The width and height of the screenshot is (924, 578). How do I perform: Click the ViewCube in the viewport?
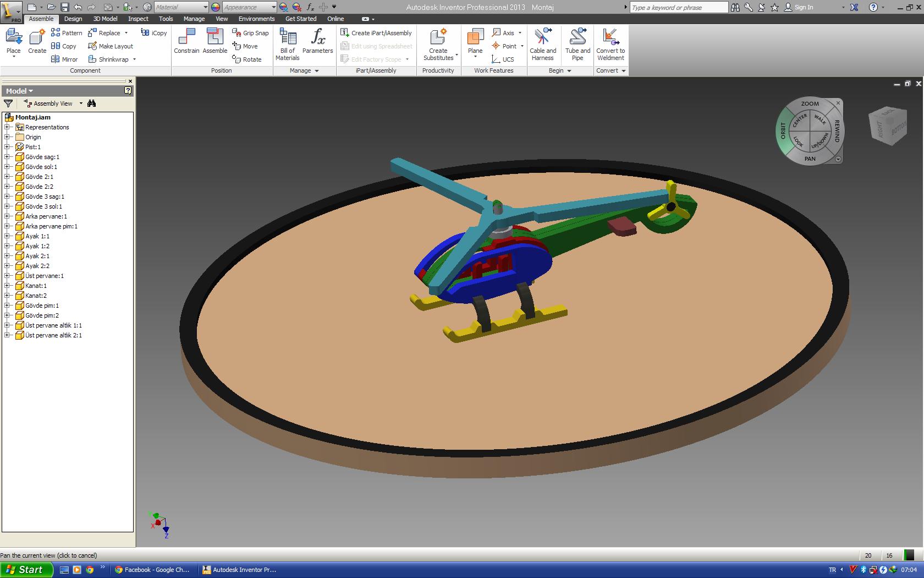887,127
